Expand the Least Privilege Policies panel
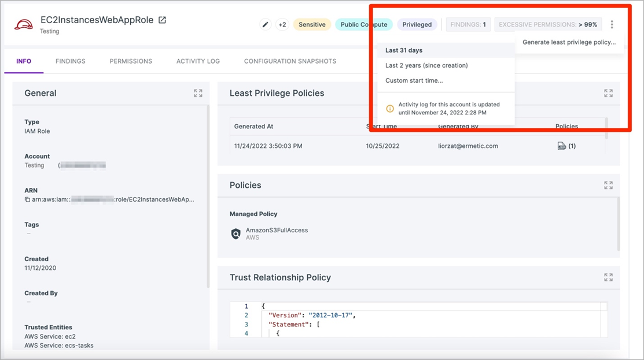The height and width of the screenshot is (360, 644). [608, 93]
